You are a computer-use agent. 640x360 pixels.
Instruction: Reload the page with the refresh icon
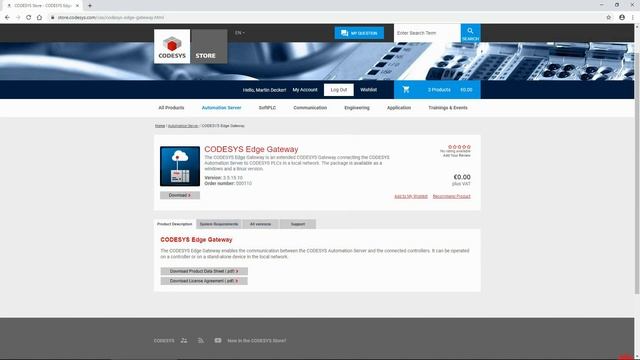tap(29, 18)
